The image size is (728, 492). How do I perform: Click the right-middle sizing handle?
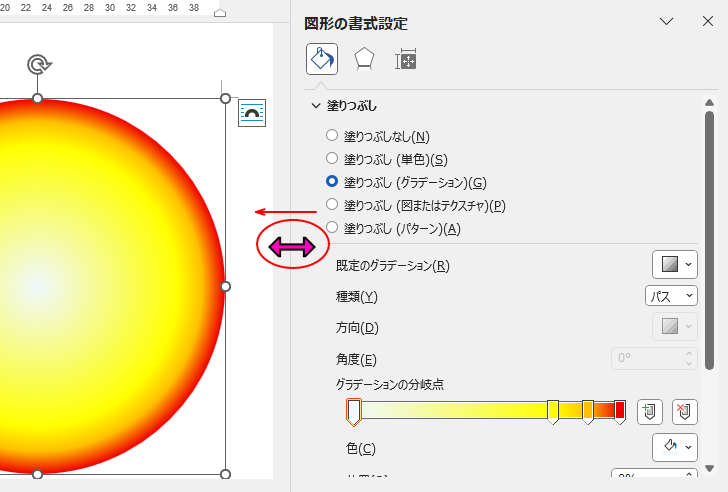[225, 286]
